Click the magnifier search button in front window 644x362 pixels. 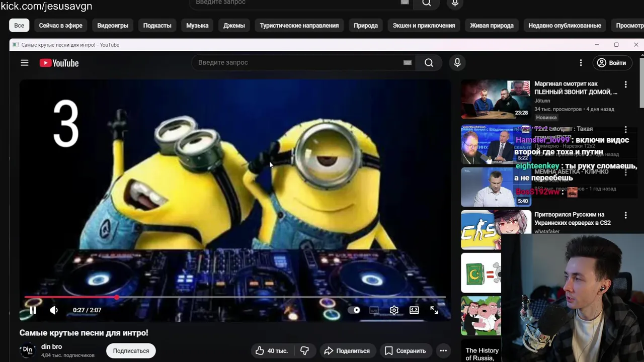pyautogui.click(x=429, y=62)
